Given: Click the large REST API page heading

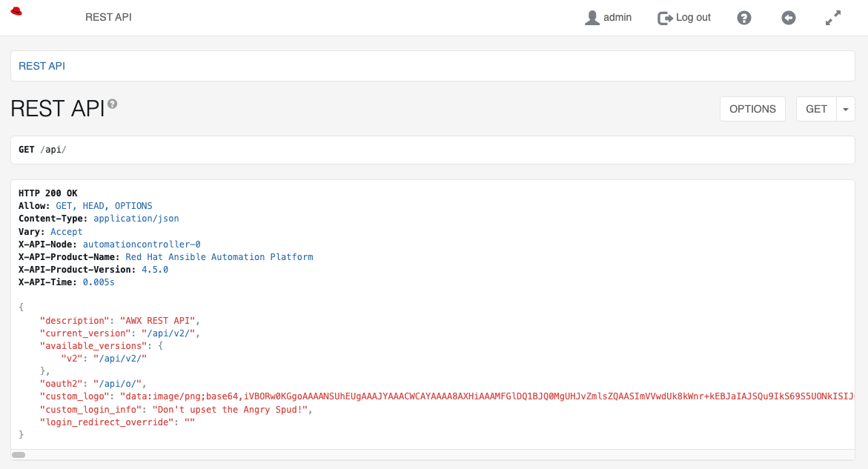Looking at the screenshot, I should (x=58, y=109).
